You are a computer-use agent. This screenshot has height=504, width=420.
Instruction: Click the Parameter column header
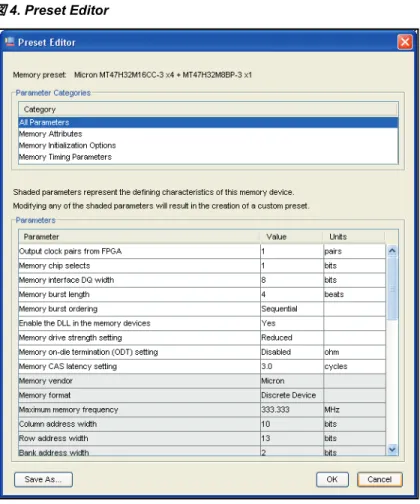[139, 237]
